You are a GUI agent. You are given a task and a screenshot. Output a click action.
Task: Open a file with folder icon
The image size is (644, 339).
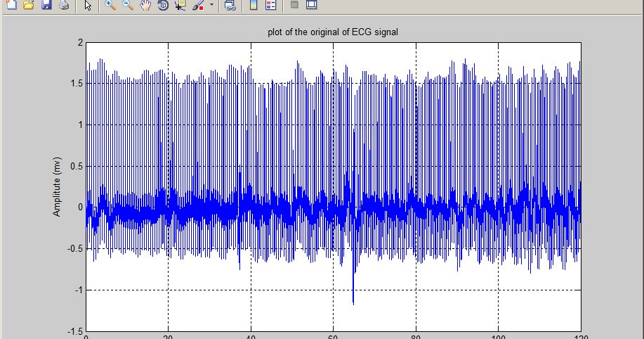(x=28, y=4)
